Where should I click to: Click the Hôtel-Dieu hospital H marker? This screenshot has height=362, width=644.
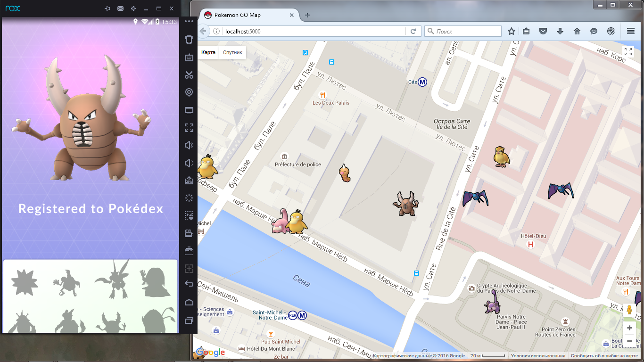pos(531,245)
